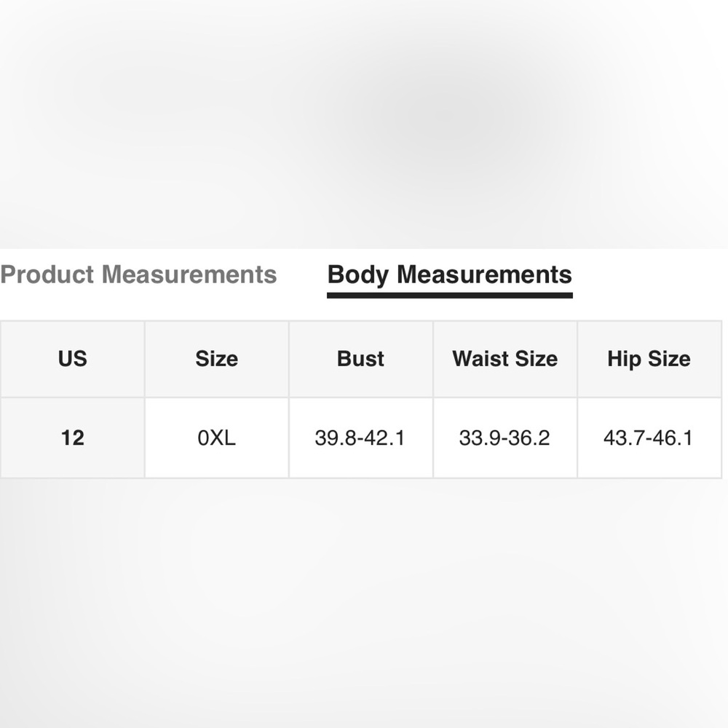728x728 pixels.
Task: Click the Size column header
Action: [217, 359]
